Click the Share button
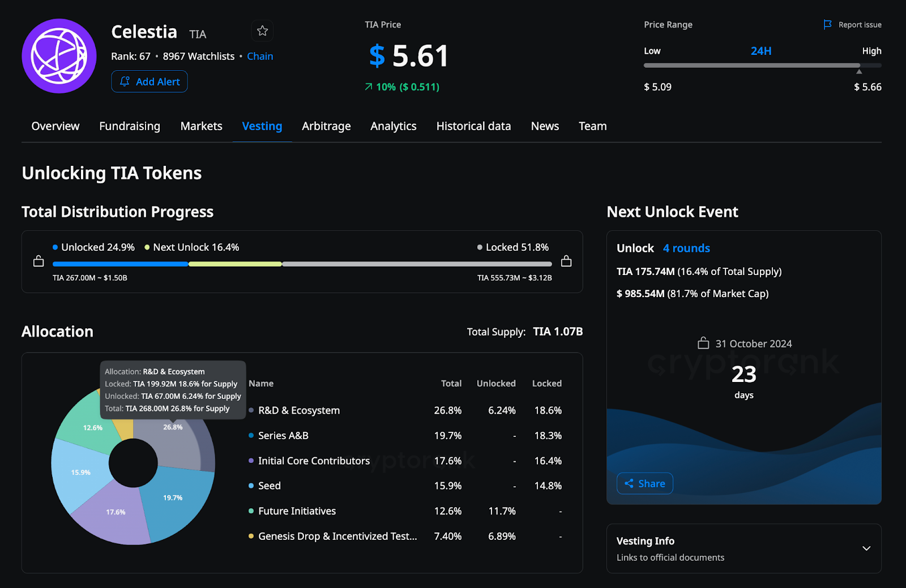The height and width of the screenshot is (588, 906). (x=645, y=483)
